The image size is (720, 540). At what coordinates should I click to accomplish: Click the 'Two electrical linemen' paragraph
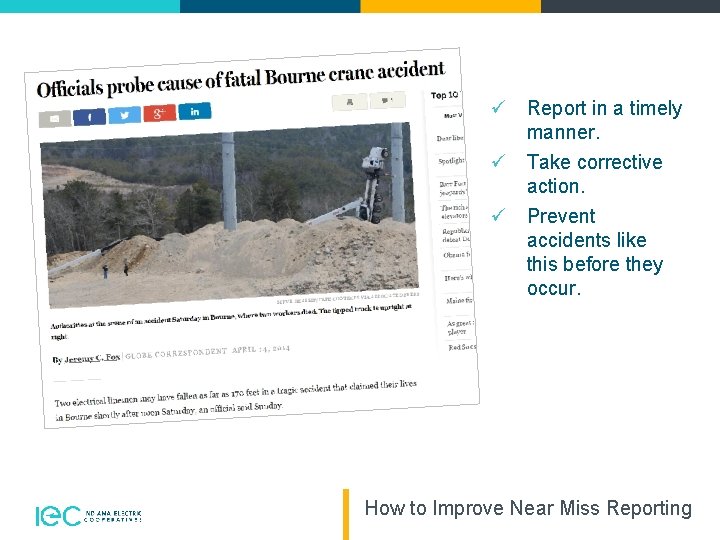click(x=236, y=399)
